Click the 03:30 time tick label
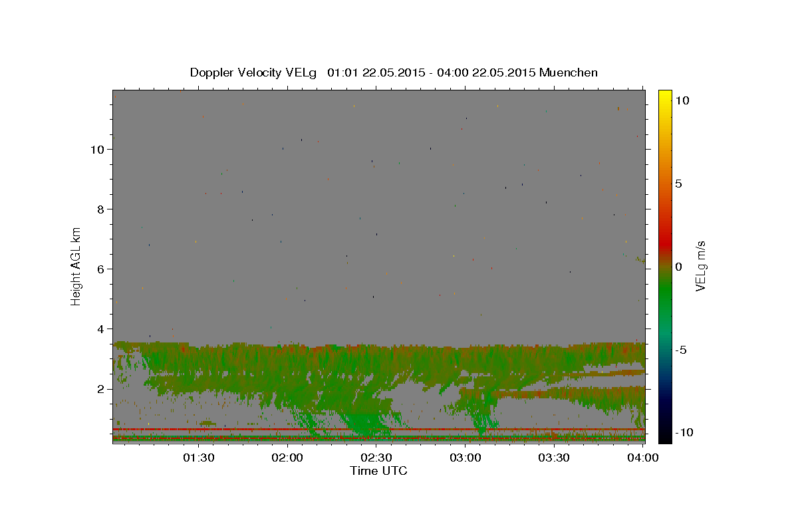This screenshot has height=532, width=798. point(554,458)
